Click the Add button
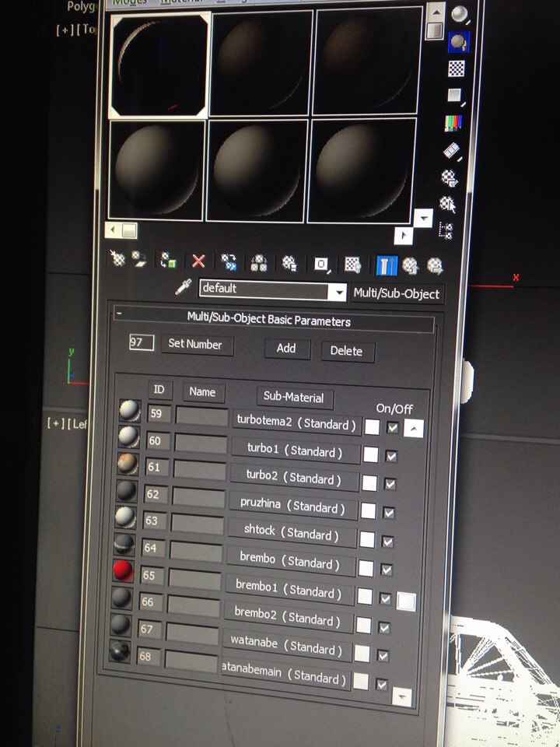The width and height of the screenshot is (560, 747). point(287,349)
